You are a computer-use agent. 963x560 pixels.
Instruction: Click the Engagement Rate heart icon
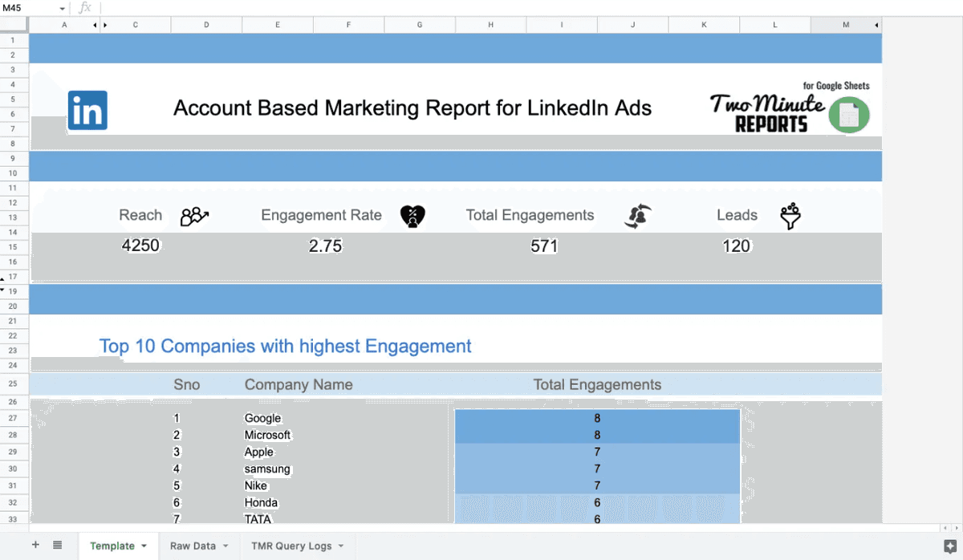412,216
